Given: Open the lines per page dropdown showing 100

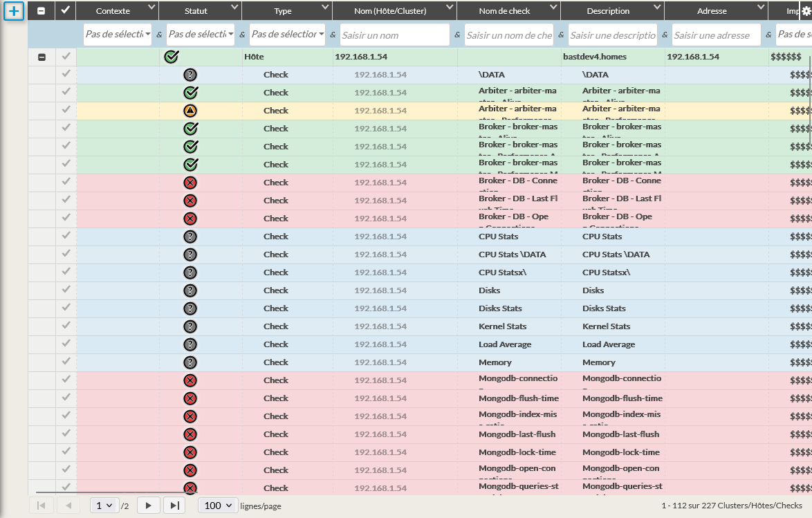Looking at the screenshot, I should pyautogui.click(x=218, y=506).
